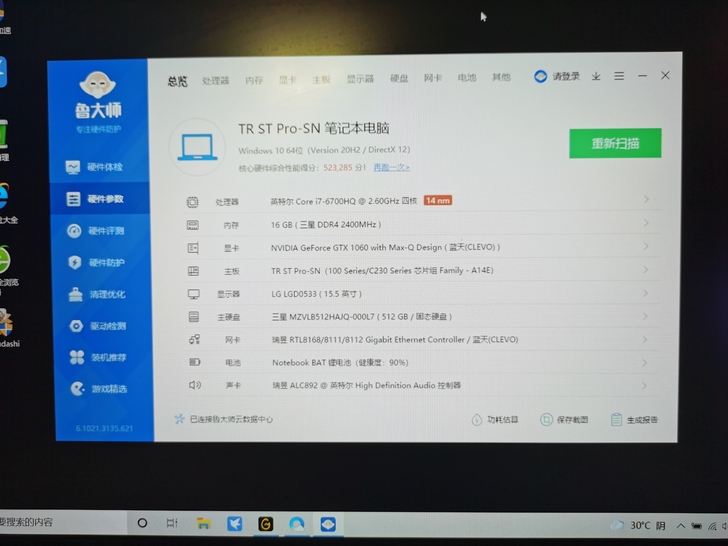Switch to the 处理器 tab
The width and height of the screenshot is (728, 546).
pos(216,81)
